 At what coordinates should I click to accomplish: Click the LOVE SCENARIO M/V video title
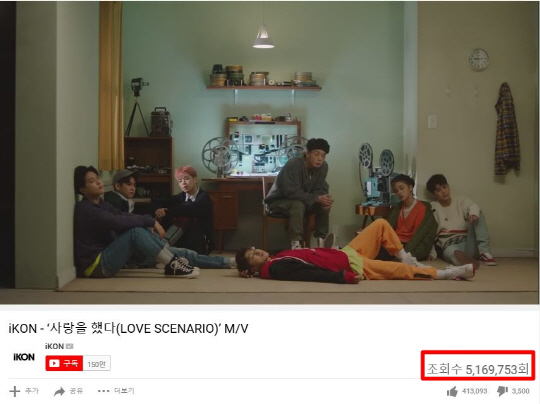pos(128,328)
